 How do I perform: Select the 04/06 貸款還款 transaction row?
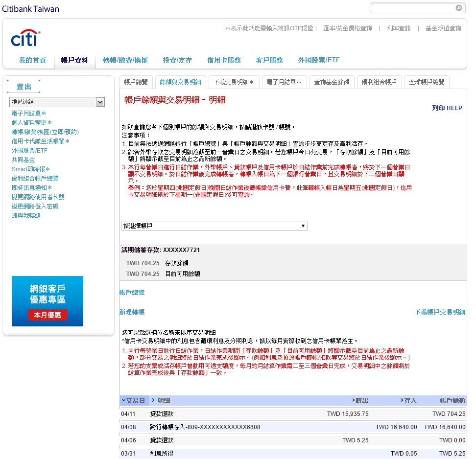293,440
